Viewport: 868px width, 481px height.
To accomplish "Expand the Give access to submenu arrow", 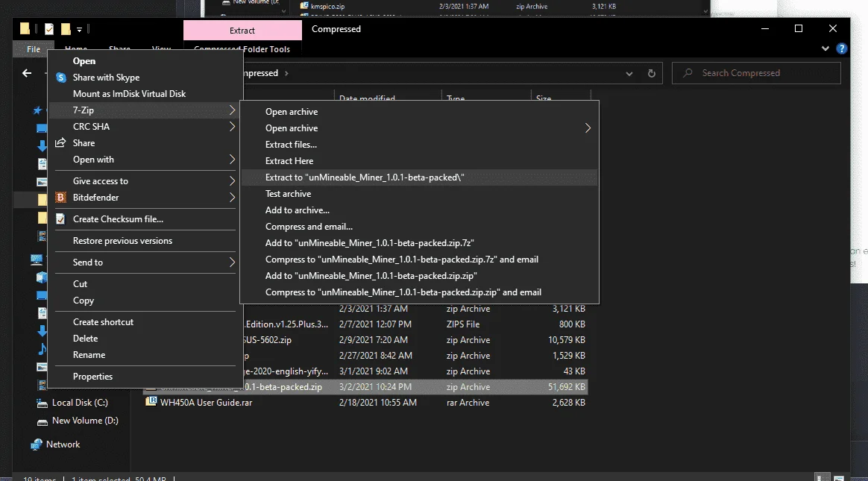I will click(x=232, y=181).
